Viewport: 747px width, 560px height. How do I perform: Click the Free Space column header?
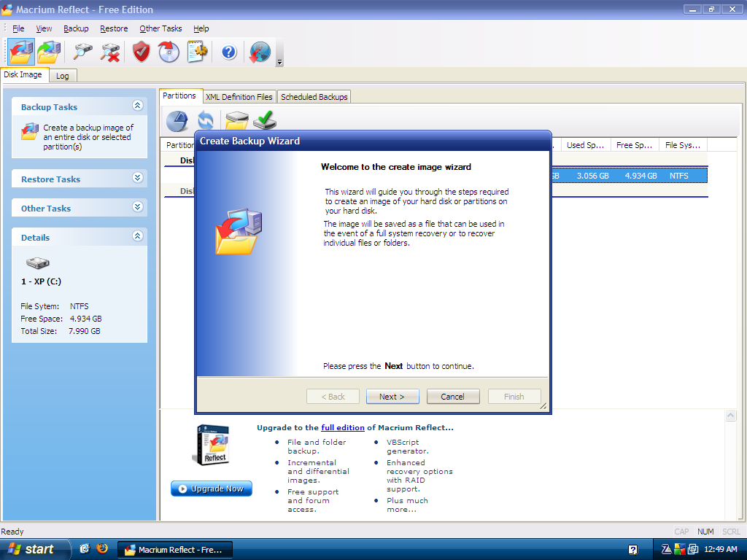pyautogui.click(x=635, y=145)
